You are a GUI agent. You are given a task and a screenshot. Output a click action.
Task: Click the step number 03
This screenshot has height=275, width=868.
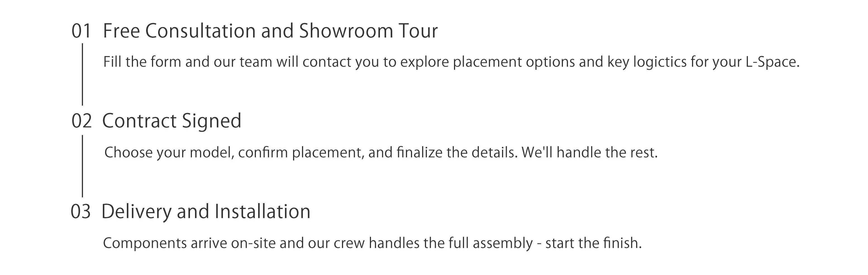coord(80,212)
